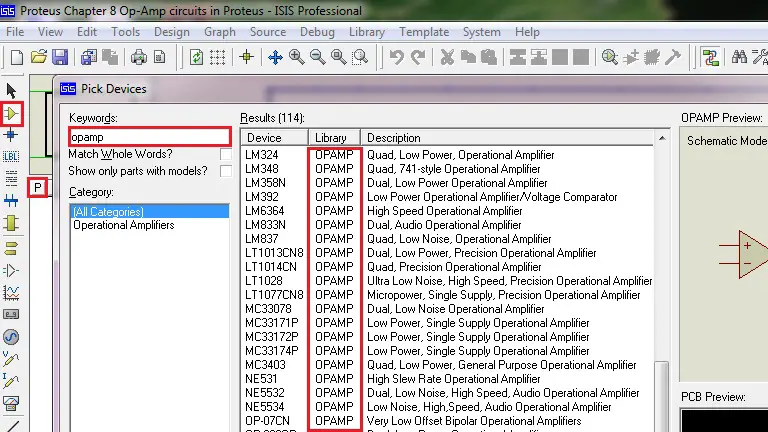The width and height of the screenshot is (768, 432).
Task: Select the Text Script mode tool
Action: (x=11, y=178)
